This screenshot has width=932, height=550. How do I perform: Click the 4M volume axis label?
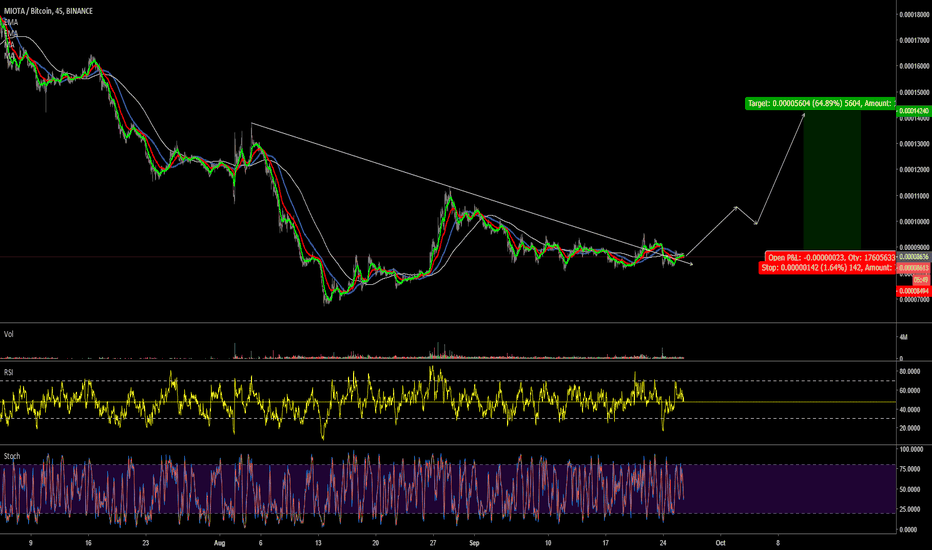903,337
